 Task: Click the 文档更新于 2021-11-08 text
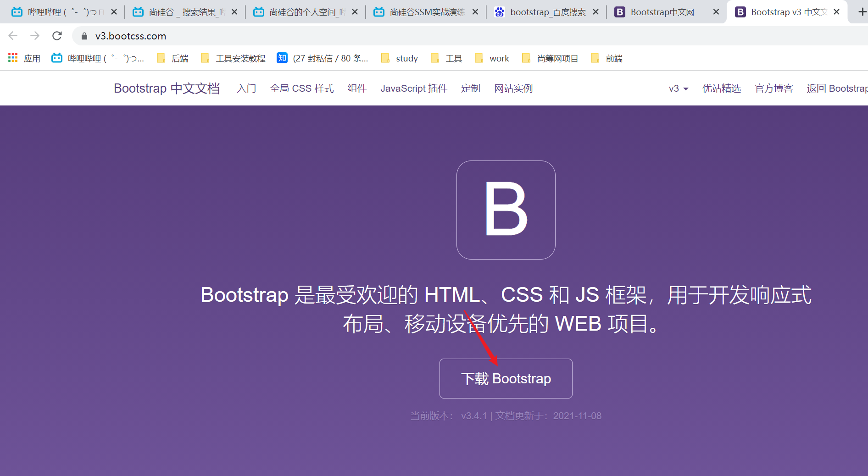(548, 416)
